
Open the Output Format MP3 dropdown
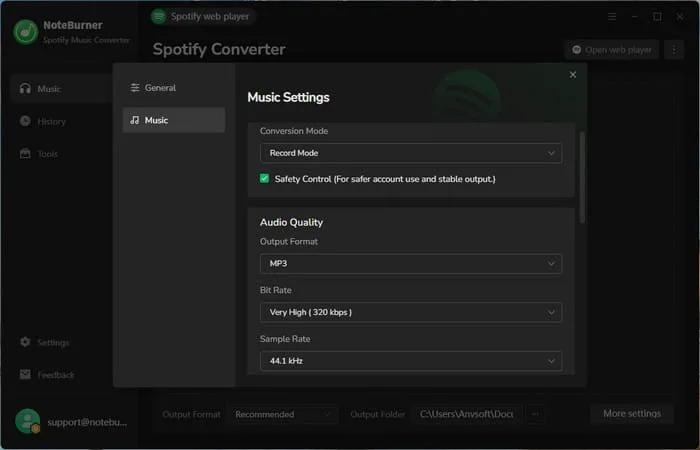tap(411, 263)
